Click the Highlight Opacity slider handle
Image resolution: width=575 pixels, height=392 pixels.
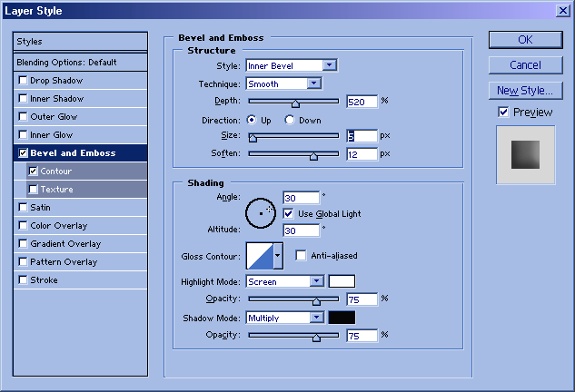coord(316,301)
